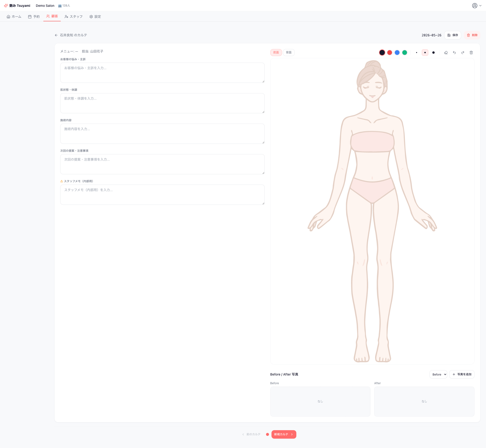Open the 設定 tab
Image resolution: width=486 pixels, height=448 pixels.
pyautogui.click(x=95, y=16)
